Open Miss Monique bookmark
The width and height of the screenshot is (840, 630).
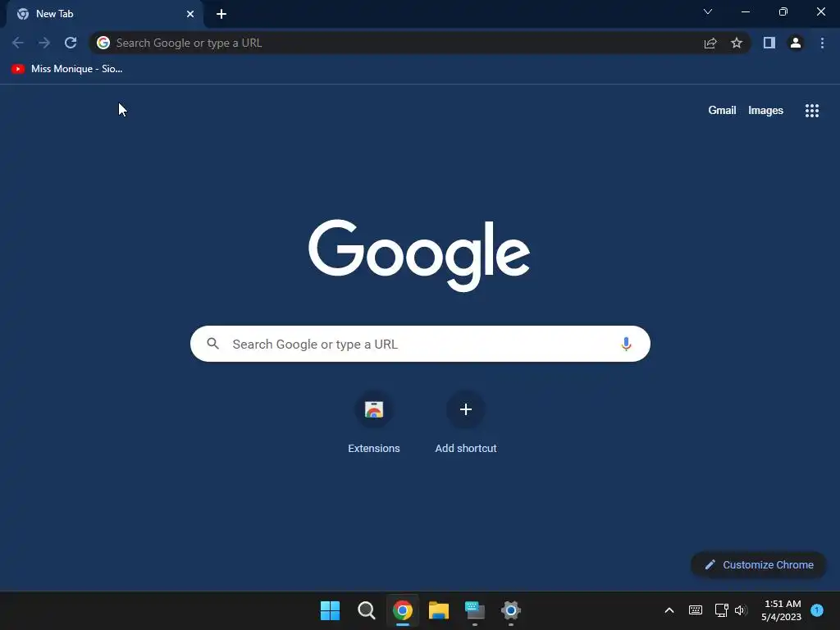click(x=67, y=69)
